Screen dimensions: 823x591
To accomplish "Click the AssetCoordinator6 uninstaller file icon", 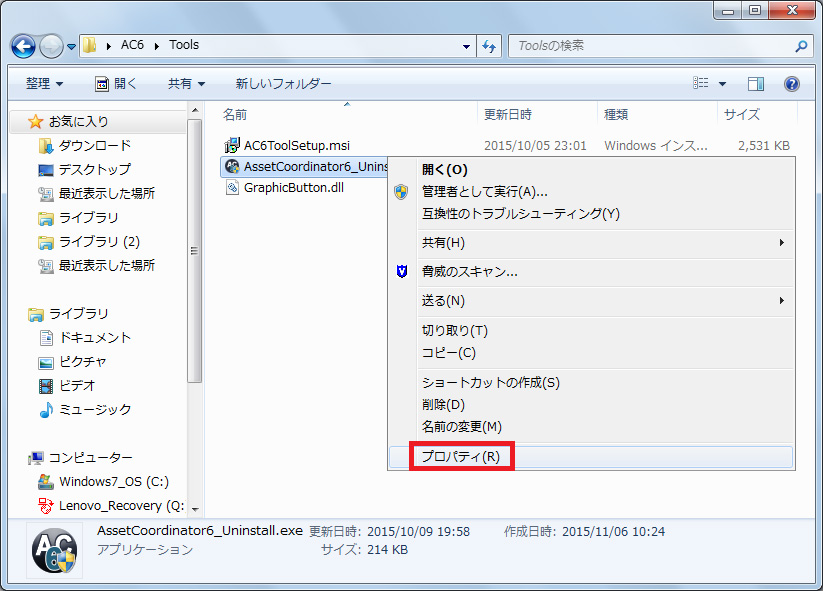I will (x=232, y=167).
